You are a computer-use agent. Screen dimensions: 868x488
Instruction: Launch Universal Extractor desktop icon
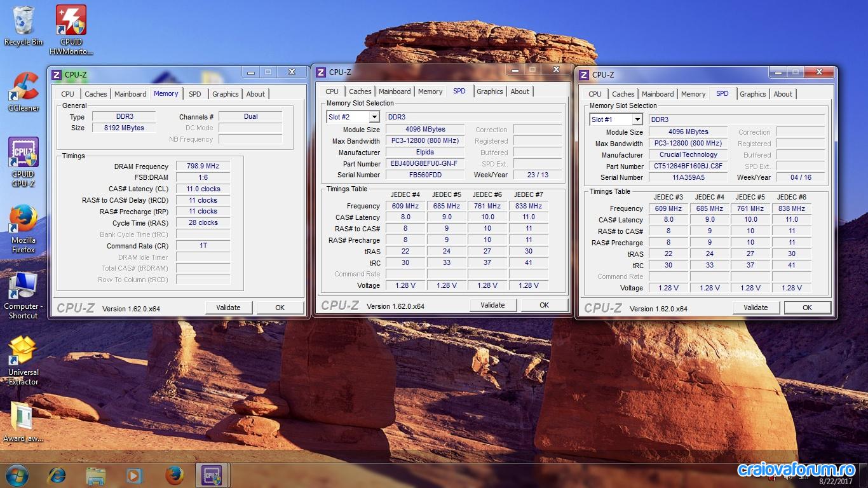tap(24, 361)
